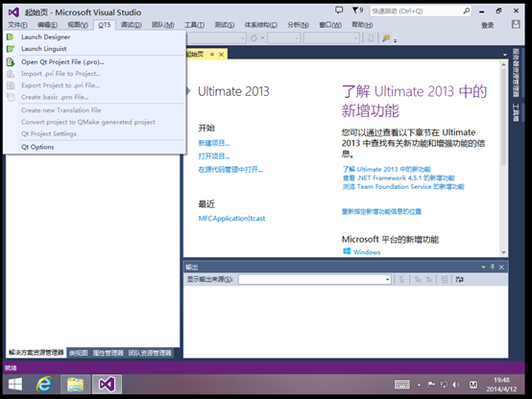Open the solution platforms combo box
Image resolution: width=532 pixels, height=399 pixels.
point(331,38)
